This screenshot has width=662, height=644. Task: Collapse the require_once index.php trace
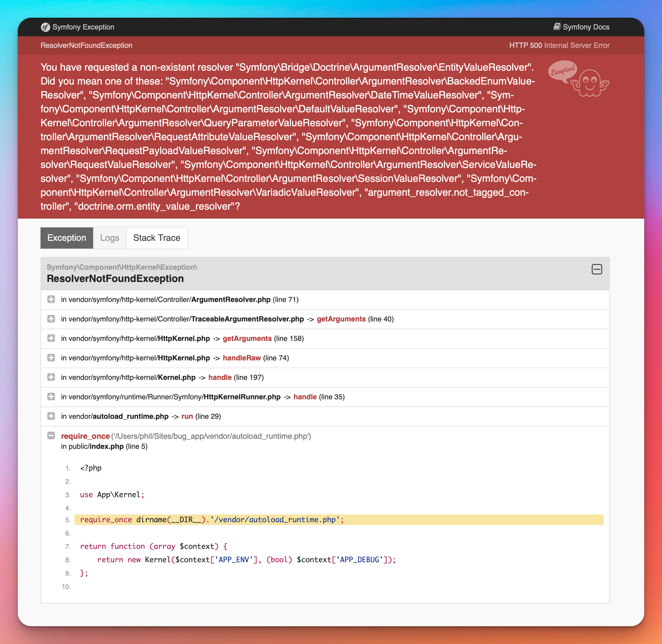click(x=51, y=436)
